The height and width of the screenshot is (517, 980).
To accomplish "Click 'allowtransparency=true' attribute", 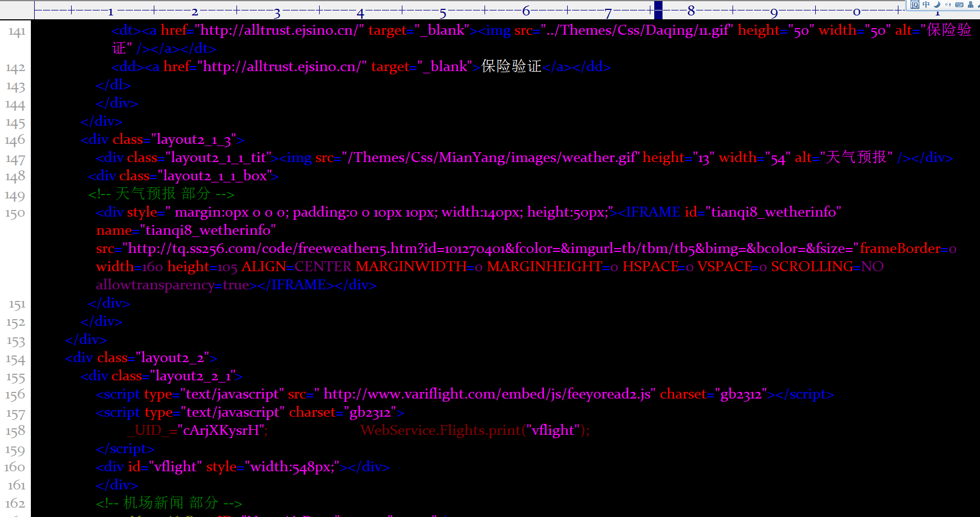I will click(x=172, y=285).
